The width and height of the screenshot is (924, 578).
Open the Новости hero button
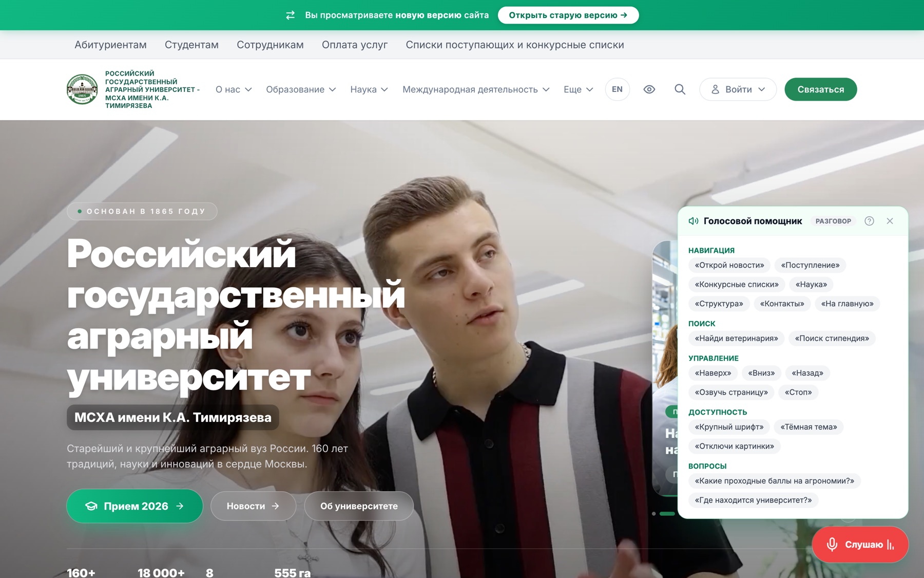tap(253, 506)
